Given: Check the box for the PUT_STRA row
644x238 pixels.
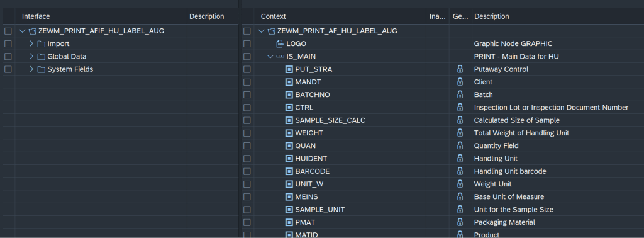Looking at the screenshot, I should pos(247,69).
